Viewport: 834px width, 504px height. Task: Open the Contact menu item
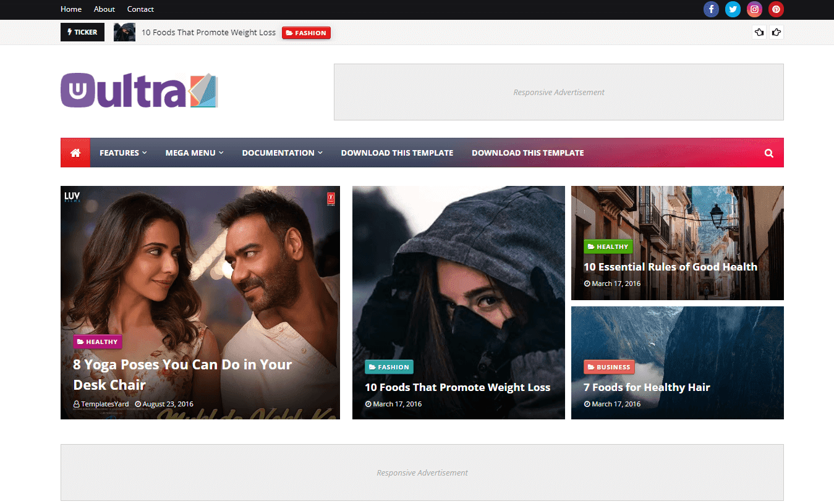pyautogui.click(x=140, y=9)
